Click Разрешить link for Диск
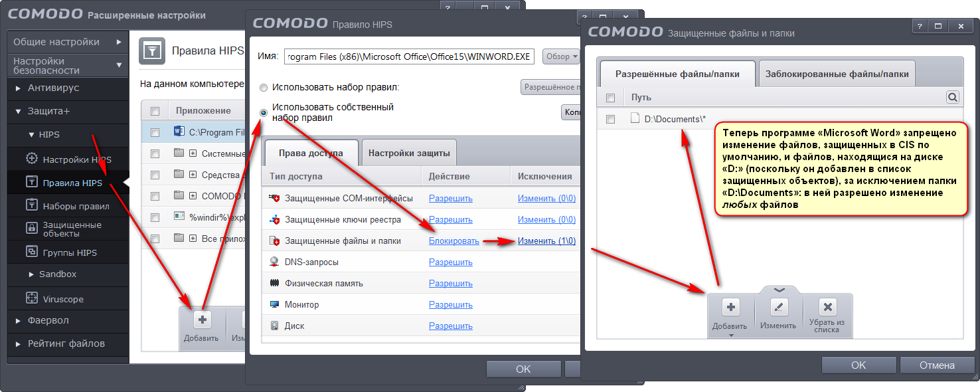Viewport: 980px width, 392px height. pyautogui.click(x=450, y=326)
